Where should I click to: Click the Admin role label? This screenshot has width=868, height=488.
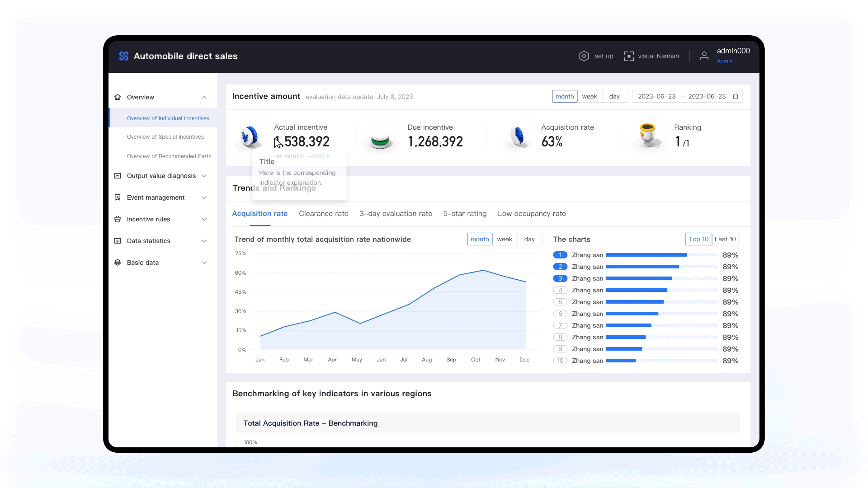pos(725,61)
